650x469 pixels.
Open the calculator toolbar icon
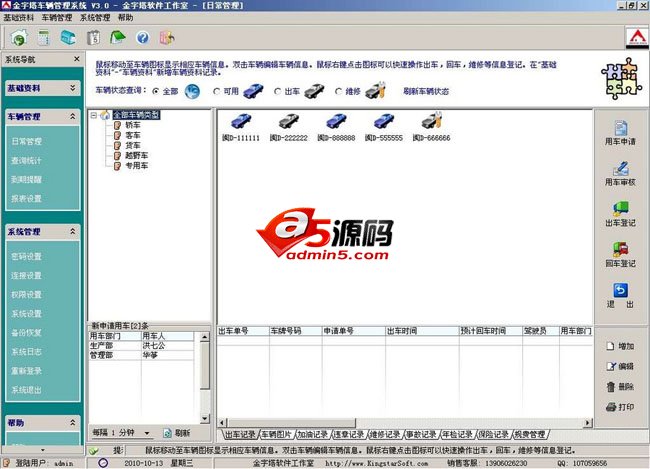[44, 38]
